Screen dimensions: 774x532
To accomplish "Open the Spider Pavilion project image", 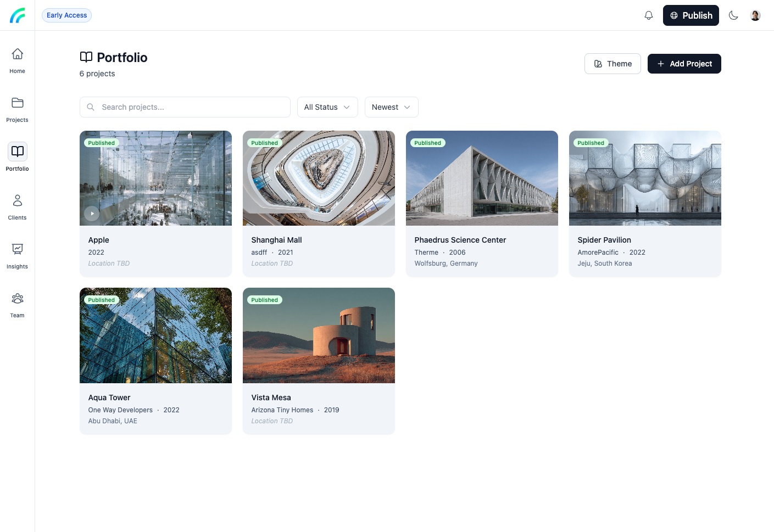I will pyautogui.click(x=645, y=178).
